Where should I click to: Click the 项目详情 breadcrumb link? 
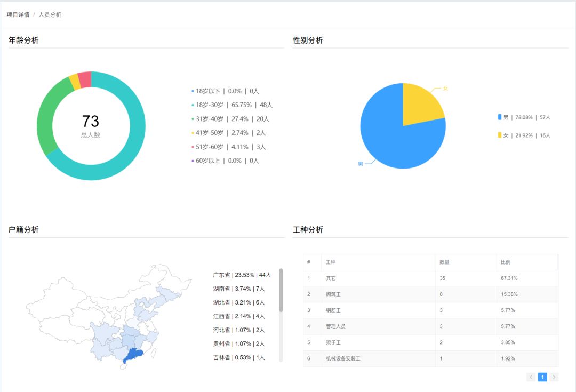[18, 15]
